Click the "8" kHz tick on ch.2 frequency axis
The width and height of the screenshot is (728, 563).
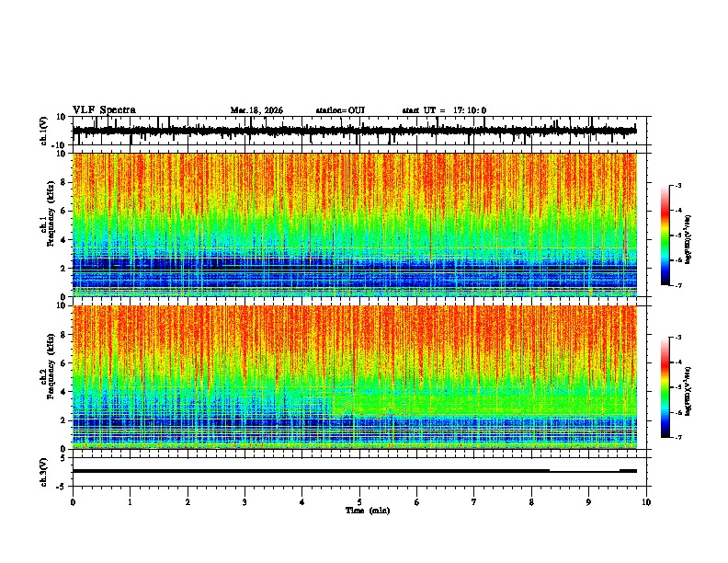click(63, 335)
